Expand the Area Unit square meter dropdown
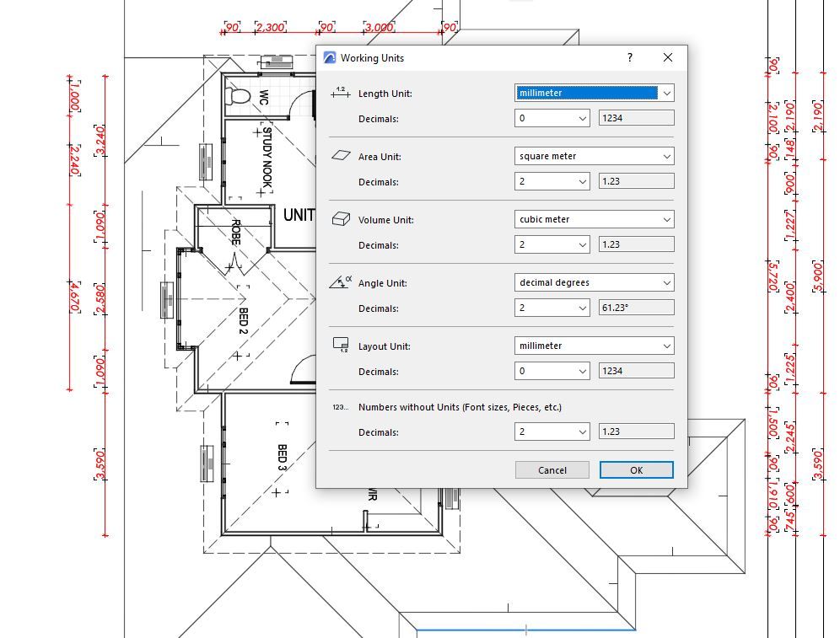The width and height of the screenshot is (840, 638). pos(594,156)
